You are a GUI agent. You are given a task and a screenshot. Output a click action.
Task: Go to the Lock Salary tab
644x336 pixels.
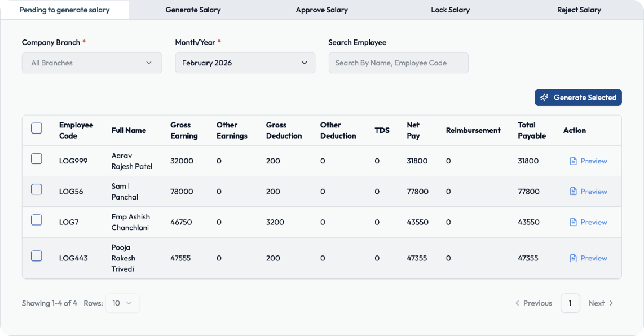450,10
